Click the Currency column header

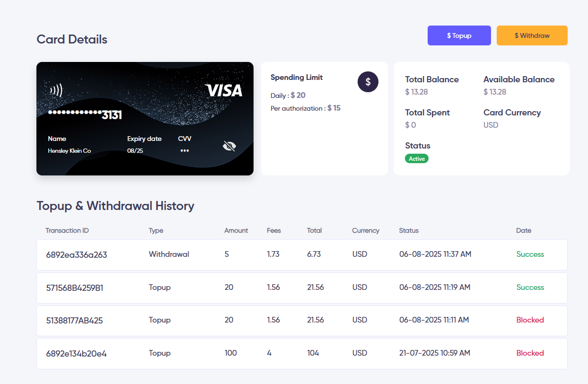365,231
